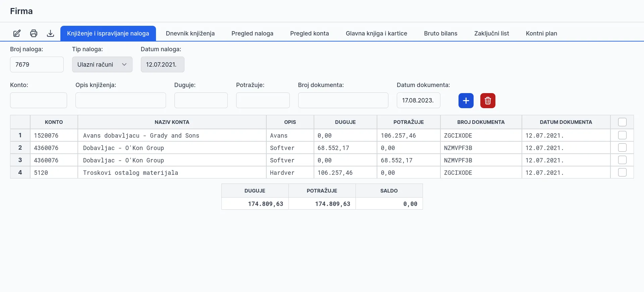Toggle the select-all checkbox in table header
Screen dimensions: 644x292
point(622,122)
